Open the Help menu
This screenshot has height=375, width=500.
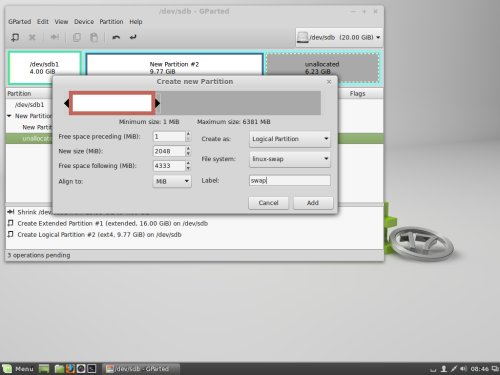(x=136, y=22)
